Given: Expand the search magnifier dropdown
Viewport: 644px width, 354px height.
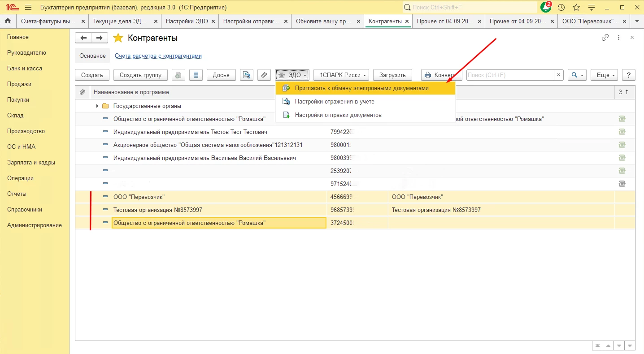Looking at the screenshot, I should tap(577, 75).
